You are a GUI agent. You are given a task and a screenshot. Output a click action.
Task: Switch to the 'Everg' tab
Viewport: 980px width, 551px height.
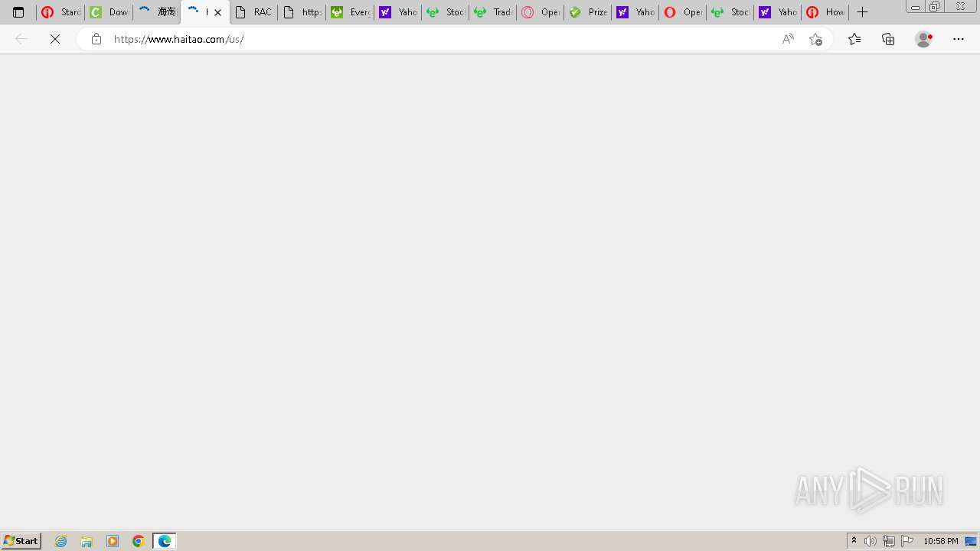pyautogui.click(x=349, y=12)
